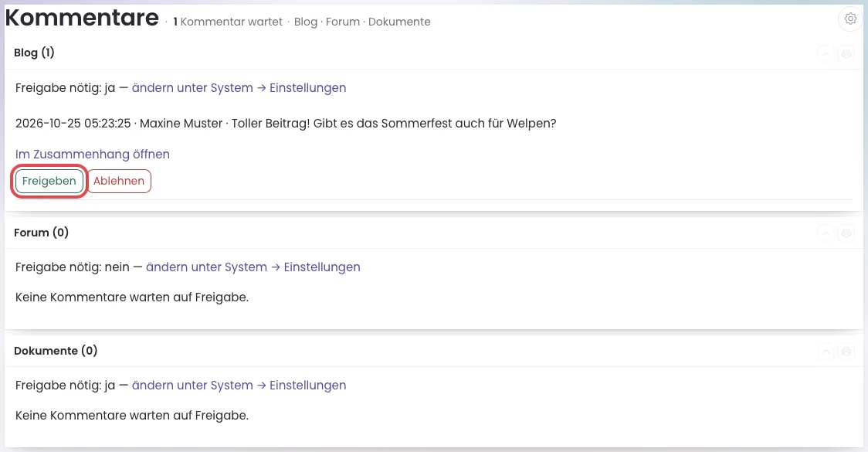
Task: Click the 'Forum (0)' section heading
Action: click(42, 232)
